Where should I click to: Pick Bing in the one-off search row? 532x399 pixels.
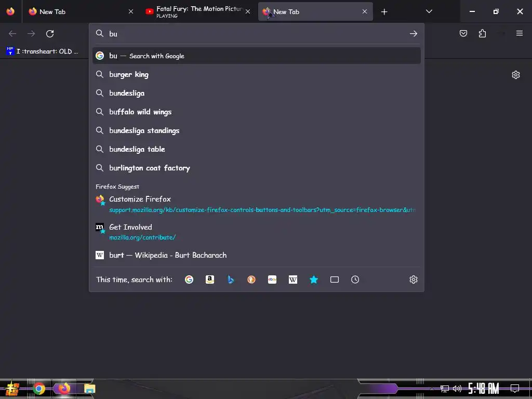tap(231, 279)
